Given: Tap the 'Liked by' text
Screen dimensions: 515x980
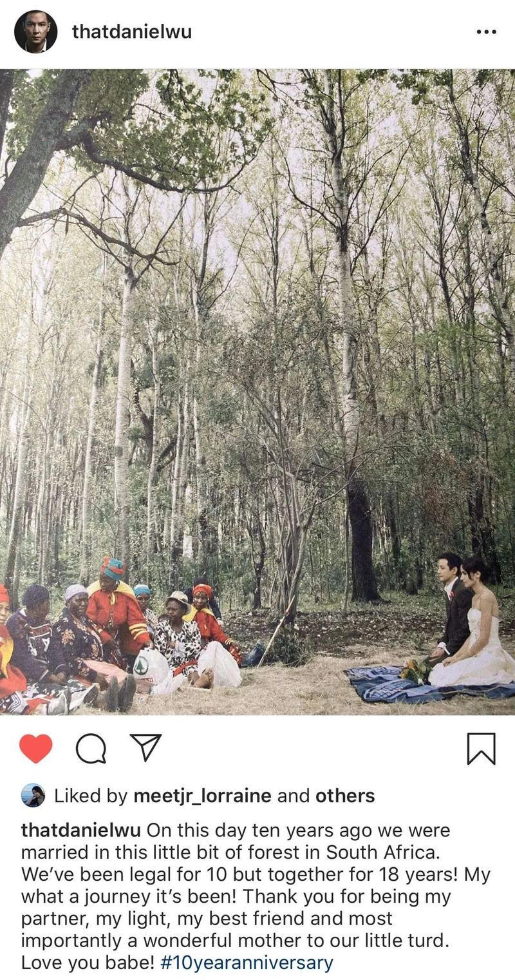Looking at the screenshot, I should (x=91, y=796).
